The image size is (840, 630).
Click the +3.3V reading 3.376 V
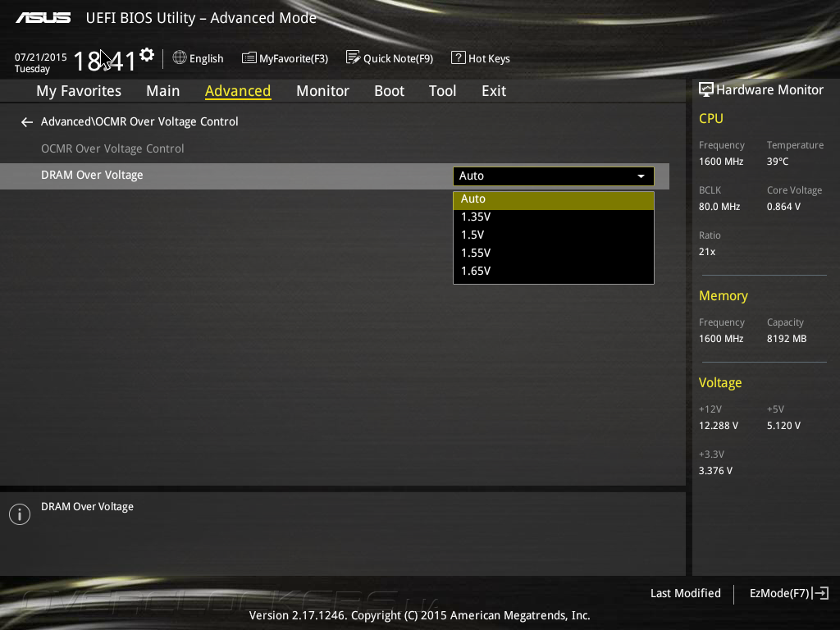(x=715, y=470)
